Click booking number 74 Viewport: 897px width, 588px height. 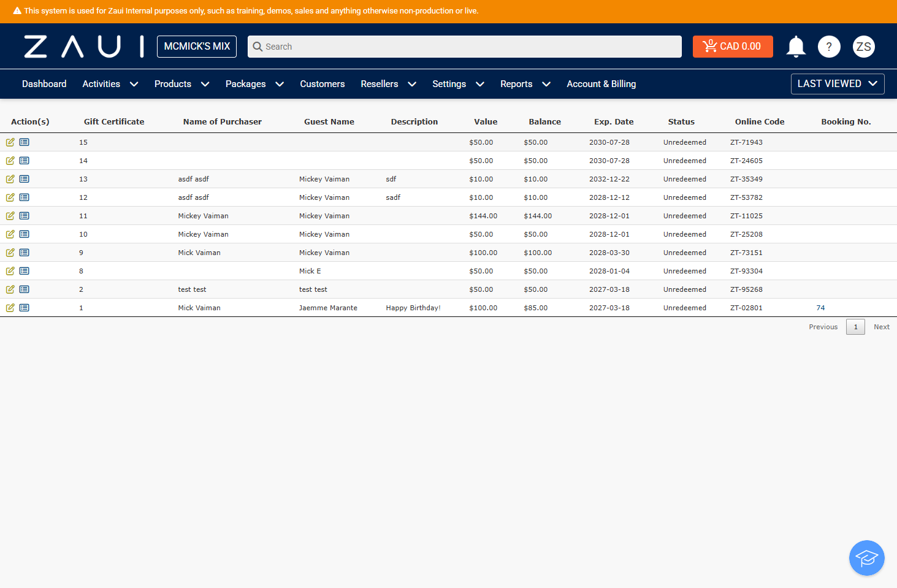820,308
